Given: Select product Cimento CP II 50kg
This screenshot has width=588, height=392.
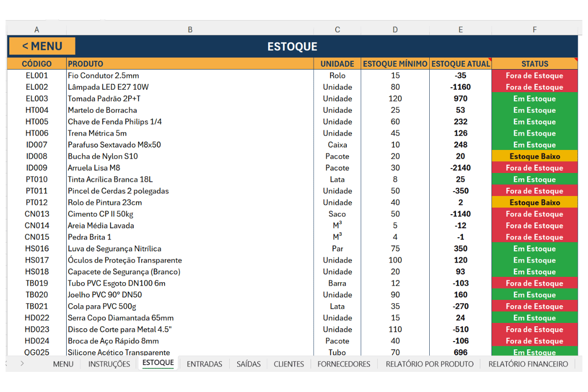Looking at the screenshot, I should [100, 214].
